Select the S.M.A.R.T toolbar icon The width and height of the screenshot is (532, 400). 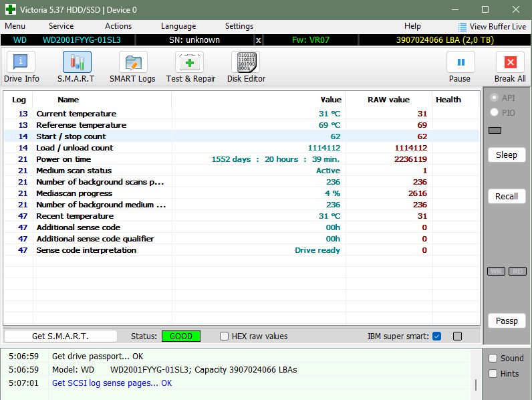(x=77, y=62)
